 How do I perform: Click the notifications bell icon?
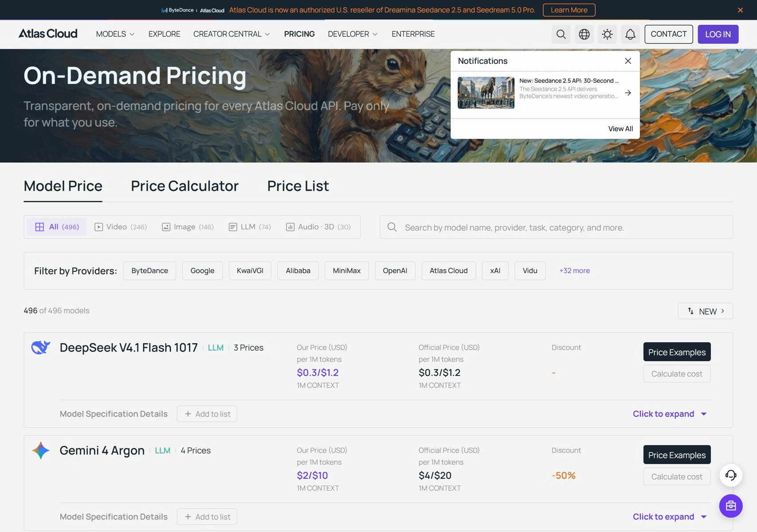point(630,34)
